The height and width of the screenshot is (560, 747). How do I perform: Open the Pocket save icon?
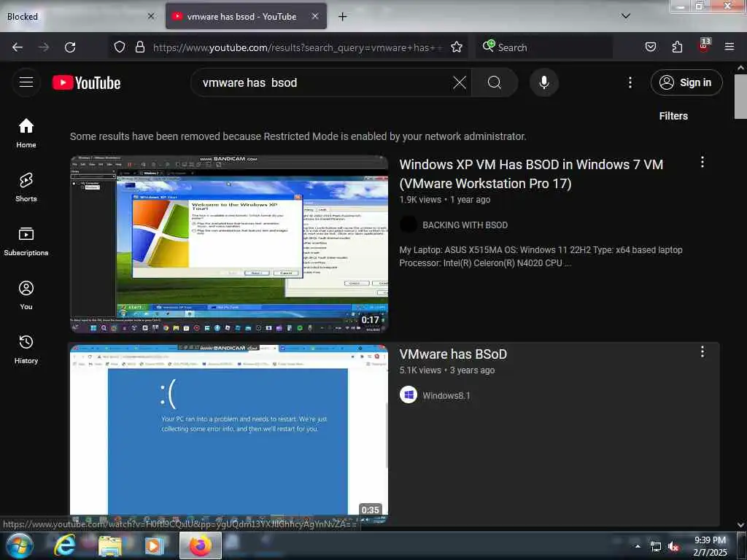coord(650,47)
